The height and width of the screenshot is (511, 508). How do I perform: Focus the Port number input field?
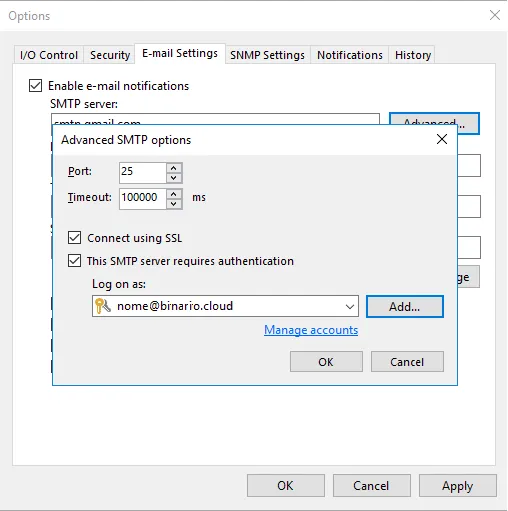coord(143,172)
